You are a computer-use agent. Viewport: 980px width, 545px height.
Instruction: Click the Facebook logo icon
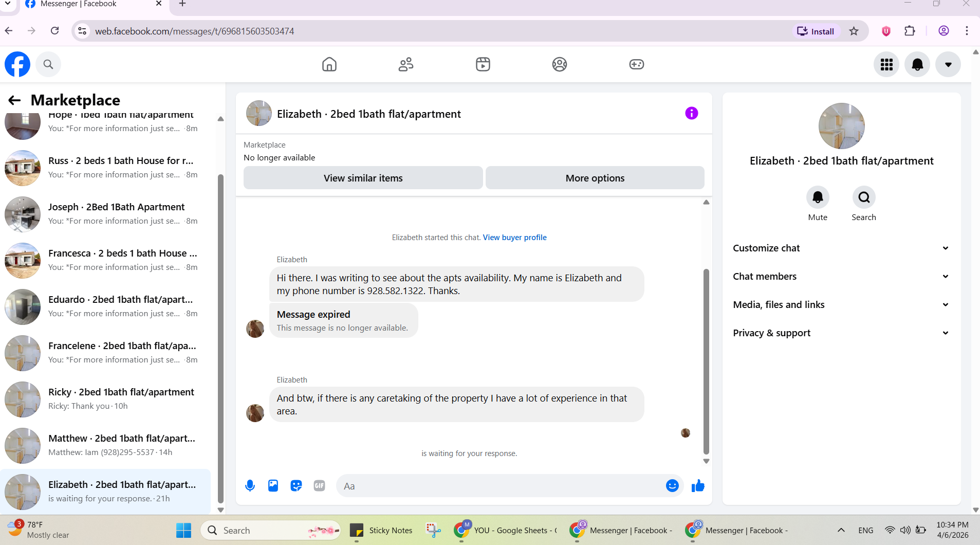click(17, 64)
